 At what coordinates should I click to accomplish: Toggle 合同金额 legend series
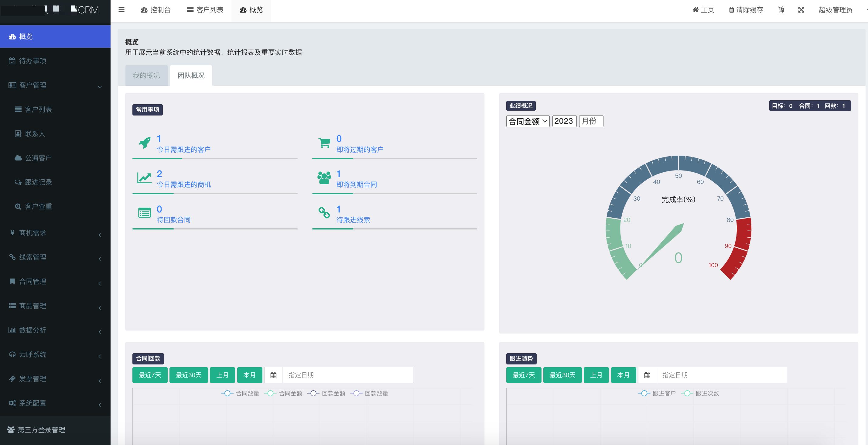click(x=283, y=393)
